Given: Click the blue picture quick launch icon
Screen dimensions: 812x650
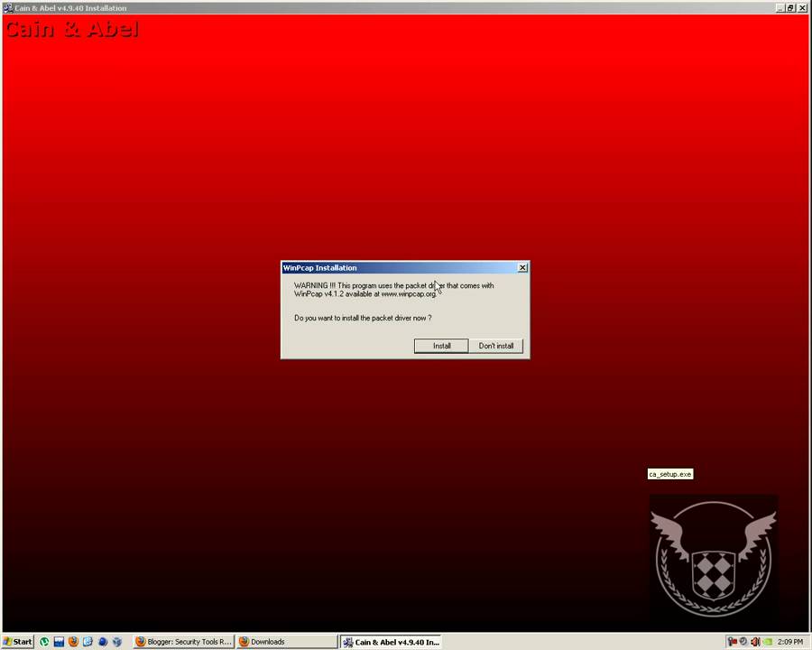Looking at the screenshot, I should coord(59,642).
